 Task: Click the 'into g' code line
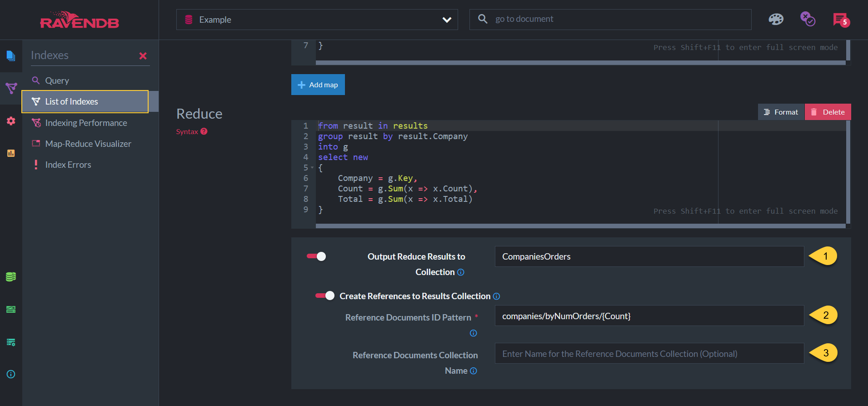click(x=333, y=146)
